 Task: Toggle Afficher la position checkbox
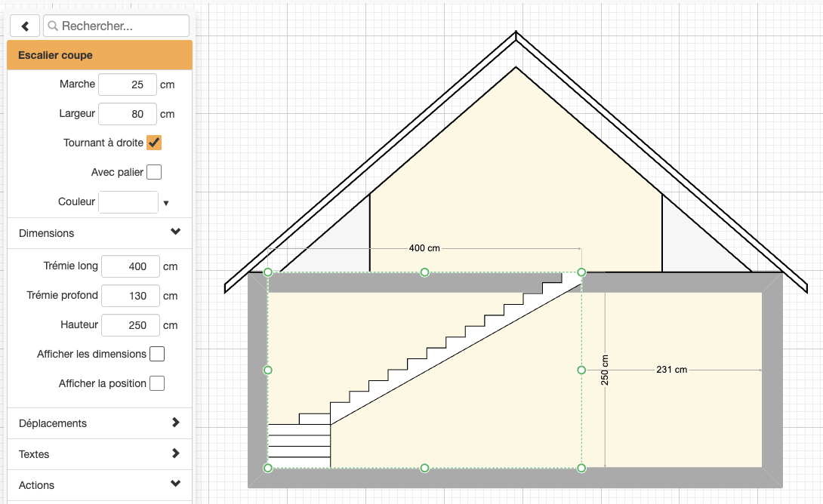coord(157,383)
